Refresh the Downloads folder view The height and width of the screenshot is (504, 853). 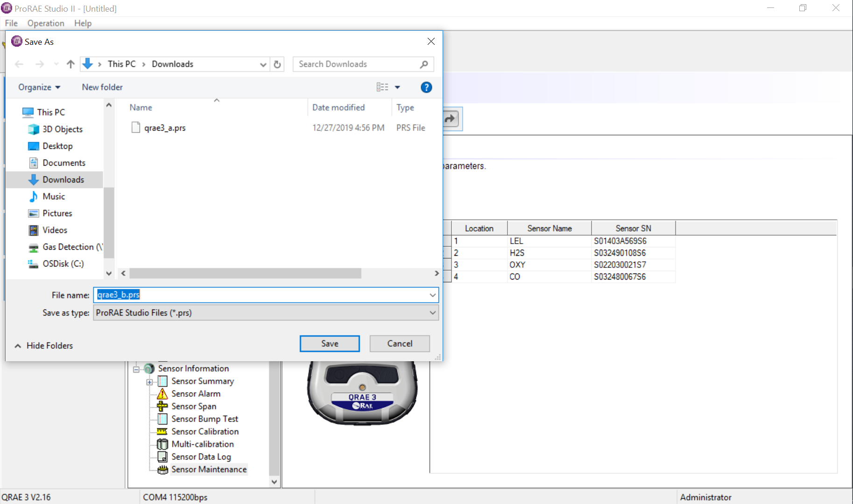(x=277, y=64)
